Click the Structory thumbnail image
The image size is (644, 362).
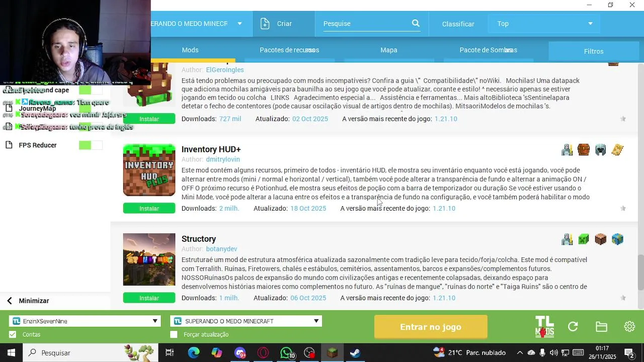tap(149, 259)
